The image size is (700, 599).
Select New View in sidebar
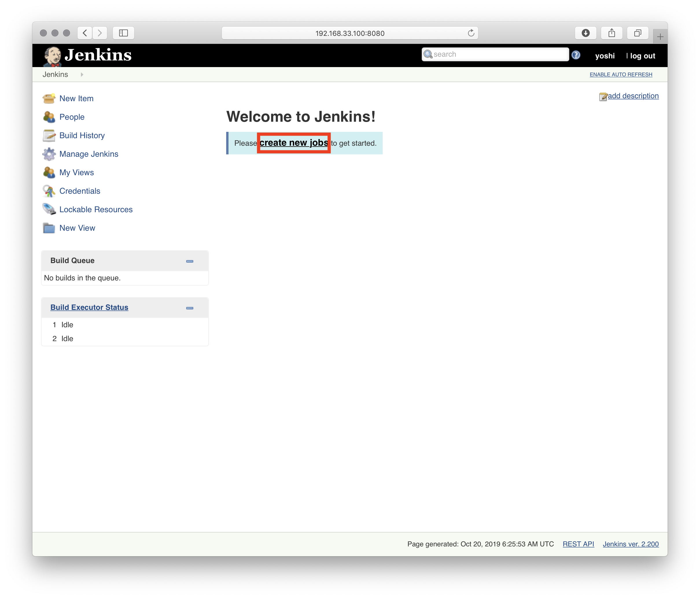click(x=77, y=228)
